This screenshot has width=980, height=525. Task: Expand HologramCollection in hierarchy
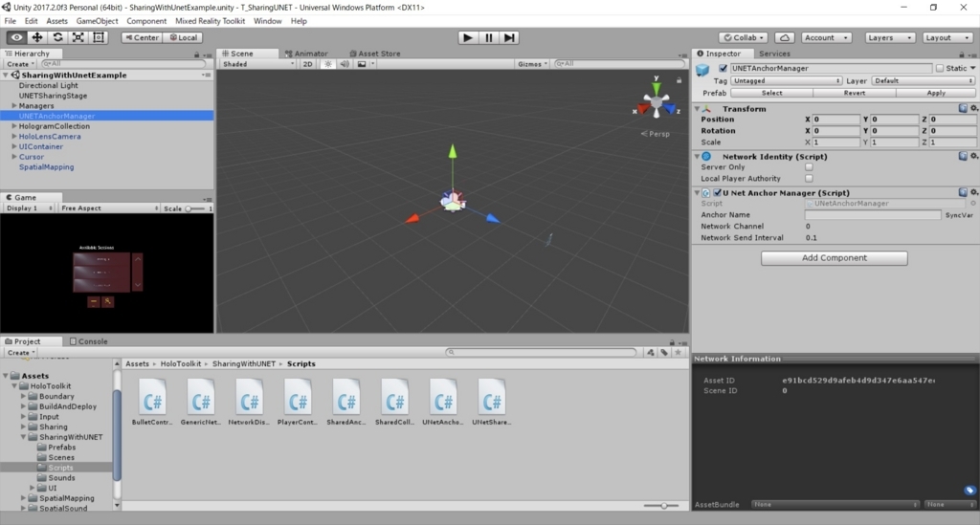13,126
